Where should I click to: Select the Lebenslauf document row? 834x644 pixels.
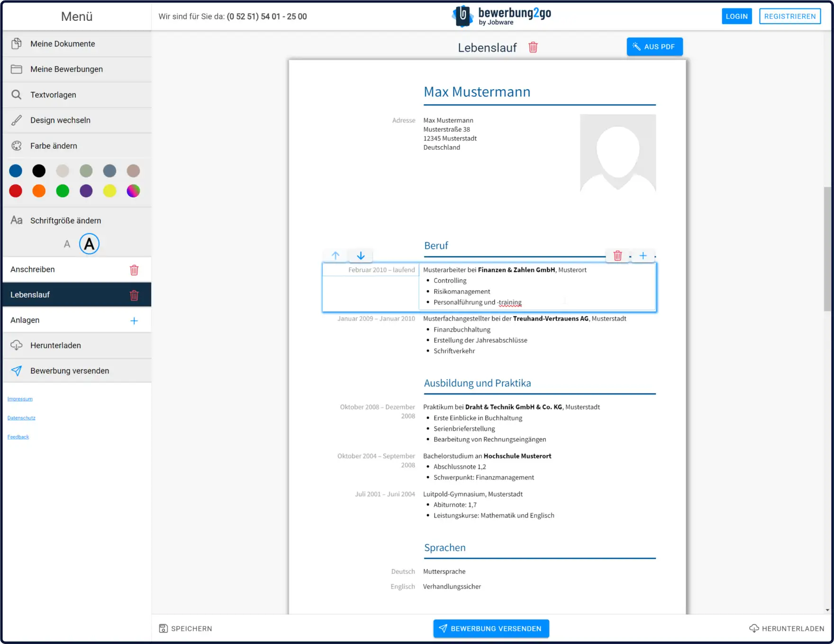[x=77, y=295]
